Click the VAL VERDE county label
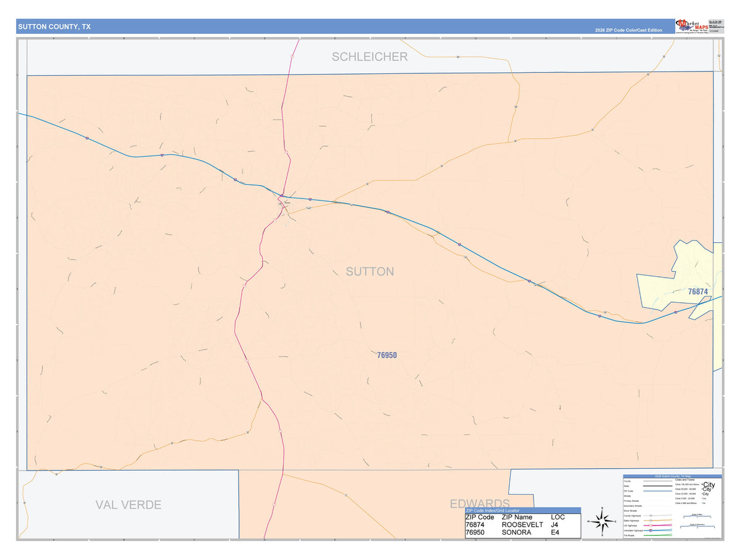This screenshot has height=560, width=740. coord(128,505)
